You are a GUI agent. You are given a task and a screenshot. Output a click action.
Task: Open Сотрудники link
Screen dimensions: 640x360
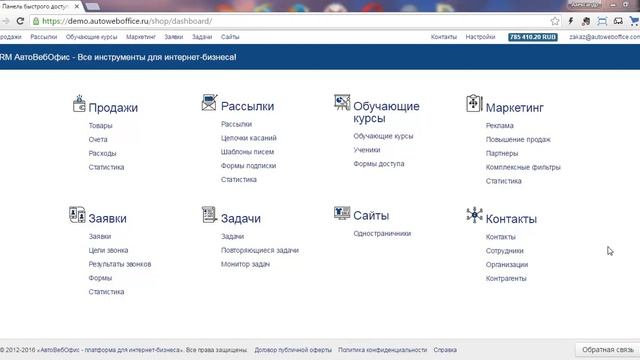(504, 251)
